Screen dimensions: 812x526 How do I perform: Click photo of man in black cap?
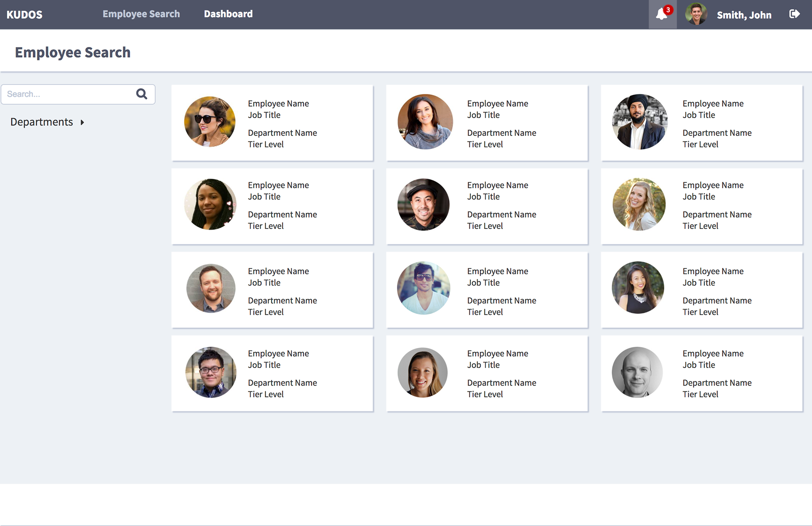[x=423, y=205]
